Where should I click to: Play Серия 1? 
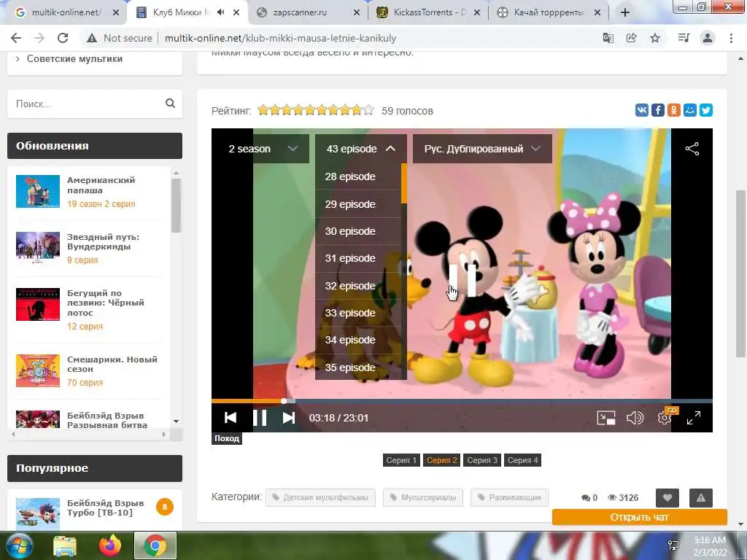point(401,461)
